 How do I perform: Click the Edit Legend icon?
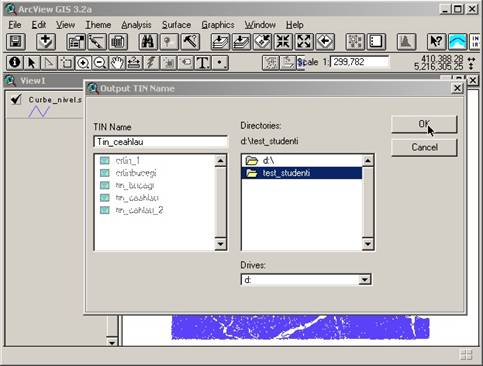tap(97, 42)
